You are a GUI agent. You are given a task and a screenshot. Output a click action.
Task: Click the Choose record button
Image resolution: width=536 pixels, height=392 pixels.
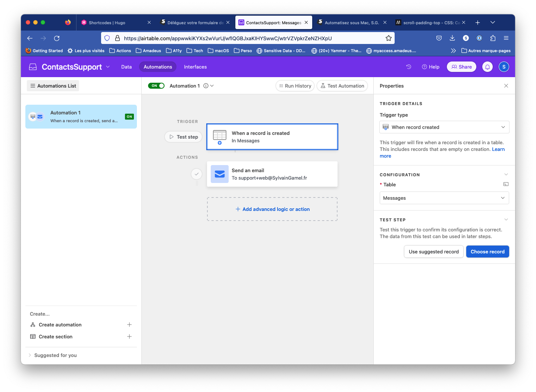(x=488, y=252)
